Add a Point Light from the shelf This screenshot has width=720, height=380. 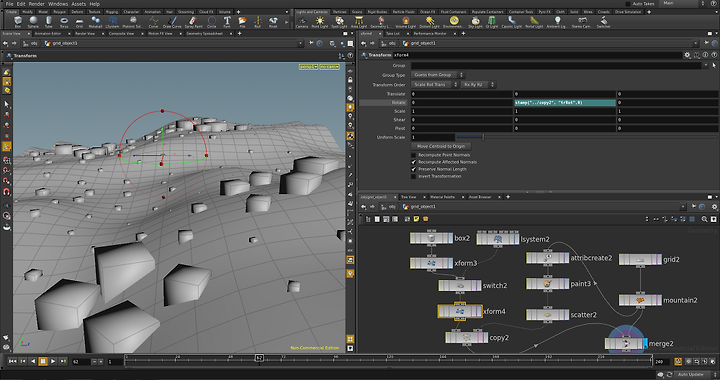(x=320, y=22)
